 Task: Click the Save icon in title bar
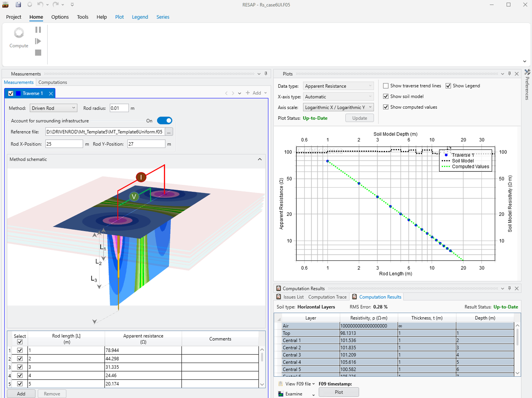pyautogui.click(x=18, y=4)
